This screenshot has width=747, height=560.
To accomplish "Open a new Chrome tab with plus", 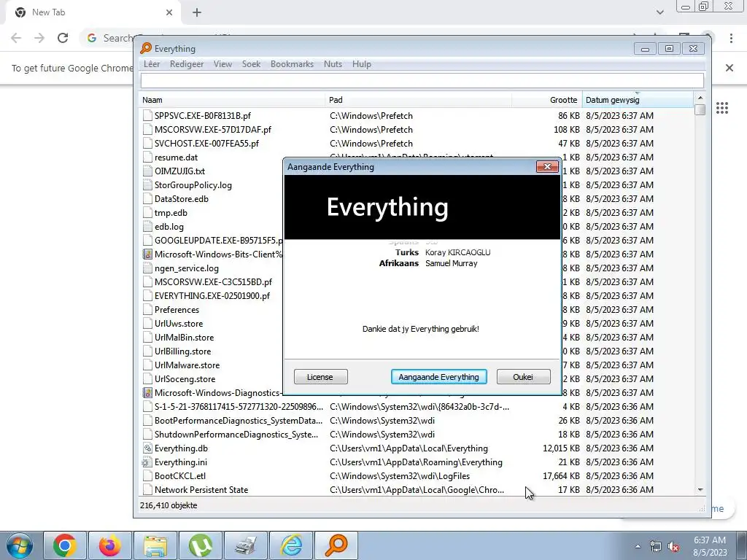I will (197, 12).
